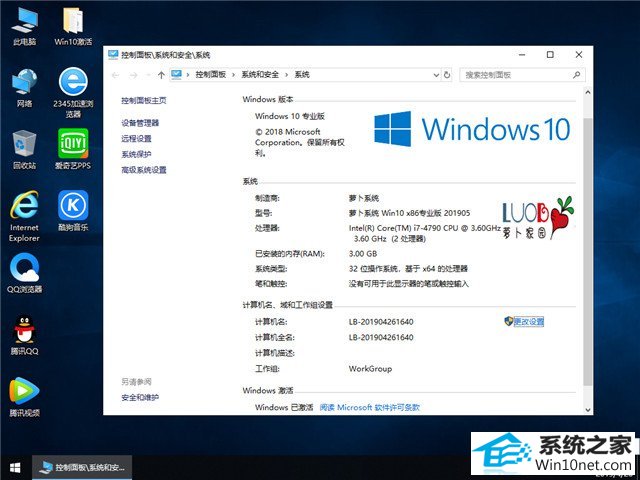640x480 pixels.
Task: Expand the address bar history dropdown
Action: (436, 75)
